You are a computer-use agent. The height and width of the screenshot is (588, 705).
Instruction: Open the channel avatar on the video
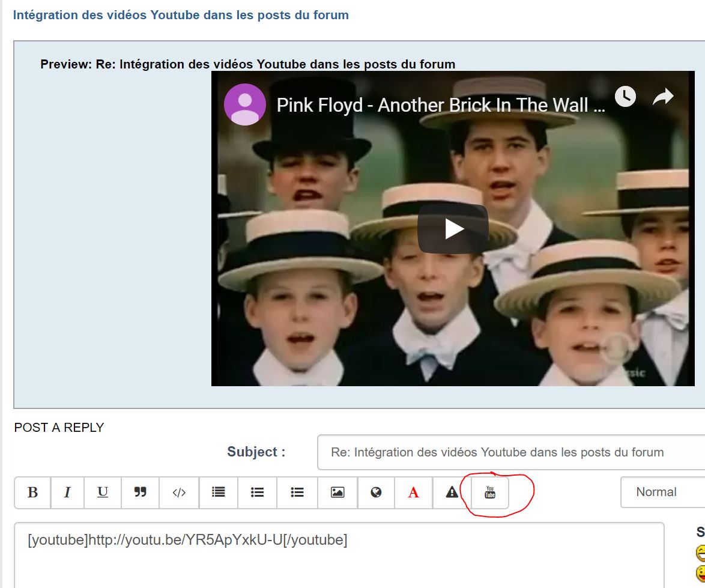244,105
